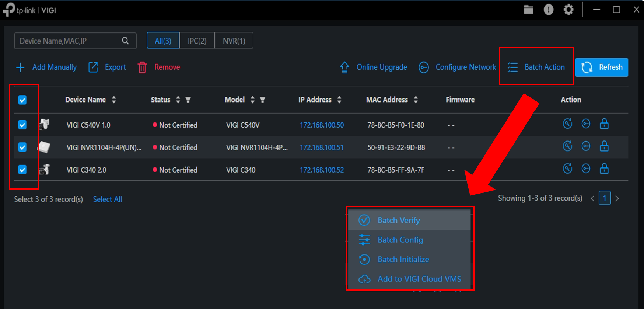Image resolution: width=644 pixels, height=309 pixels.
Task: Click the network config icon for VIGI C540V 1.0
Action: point(586,124)
